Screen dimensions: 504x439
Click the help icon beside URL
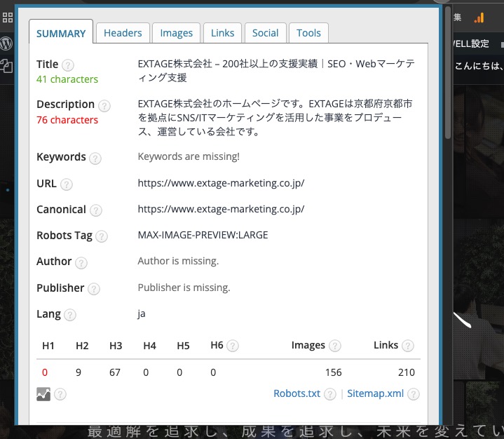(67, 184)
